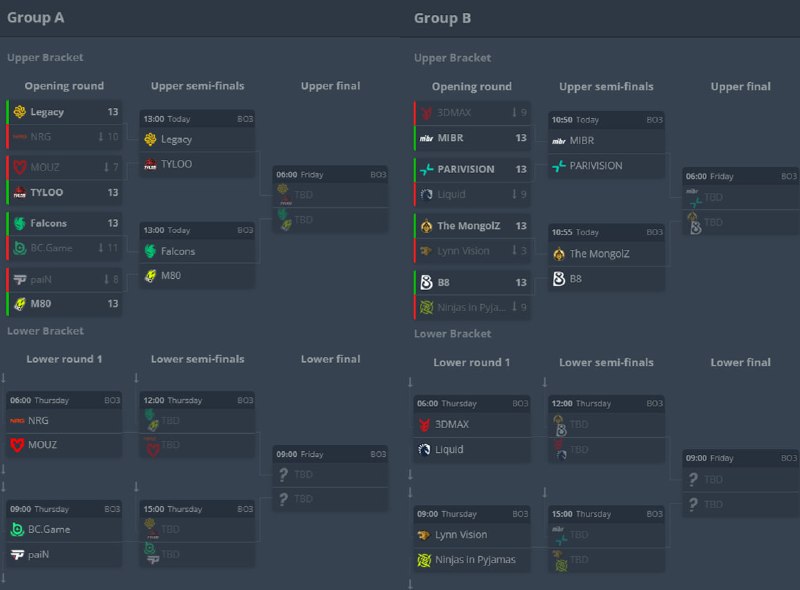Click the Falcons logo in Group A upper semi-finals
Screen dimensions: 800x590
(151, 251)
